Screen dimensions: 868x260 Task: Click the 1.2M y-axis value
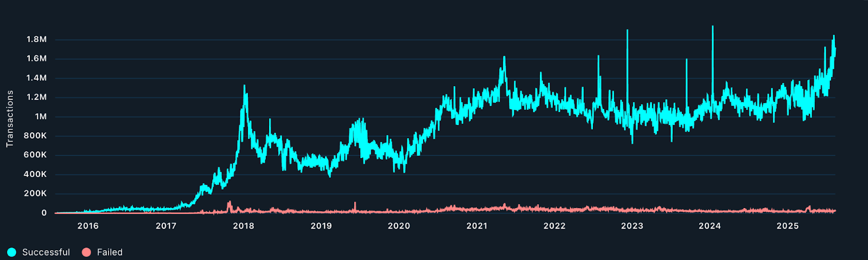click(x=37, y=97)
